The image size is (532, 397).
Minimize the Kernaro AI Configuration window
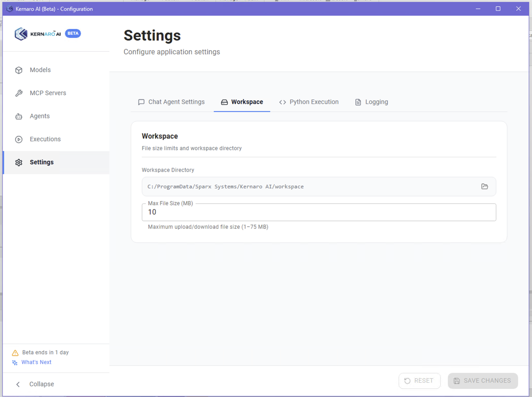478,9
